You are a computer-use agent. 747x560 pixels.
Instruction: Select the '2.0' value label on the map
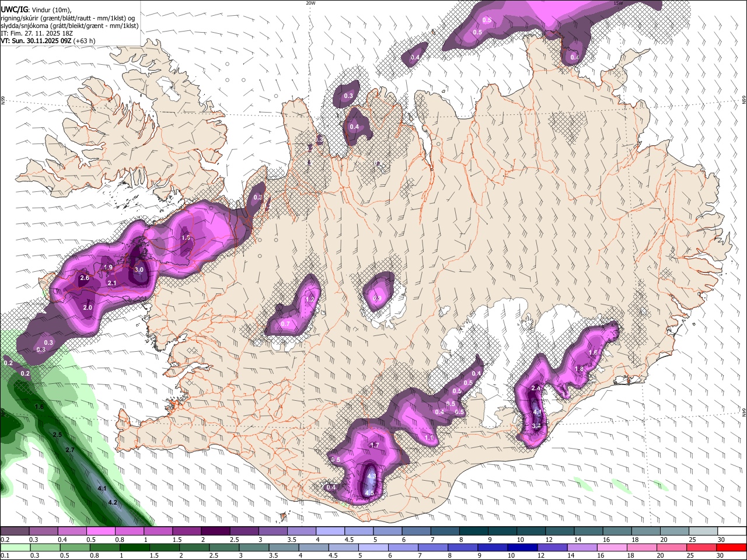click(x=88, y=307)
